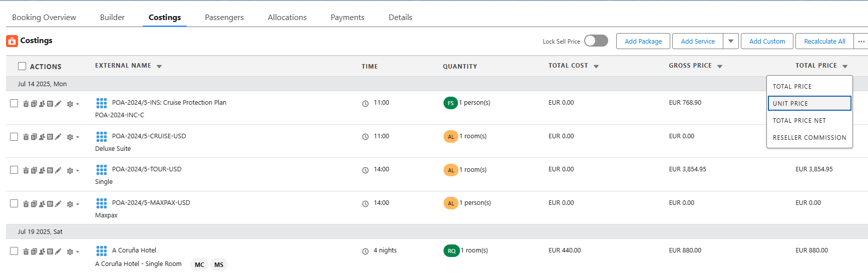The width and height of the screenshot is (868, 273).
Task: Open details card icon on A Coruña Hotel row
Action: pos(50,251)
